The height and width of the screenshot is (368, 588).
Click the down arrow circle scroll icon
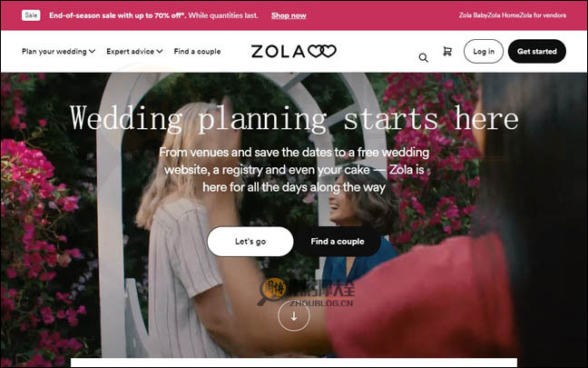click(294, 316)
